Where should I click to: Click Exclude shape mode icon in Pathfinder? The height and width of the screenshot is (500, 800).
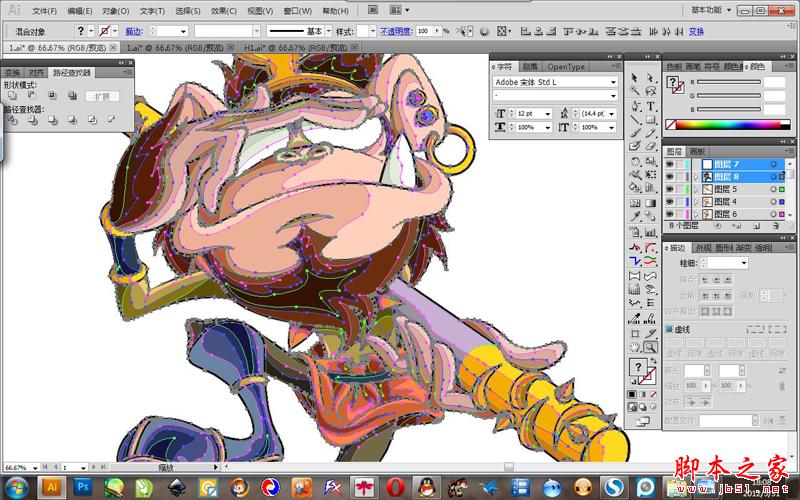(x=72, y=95)
